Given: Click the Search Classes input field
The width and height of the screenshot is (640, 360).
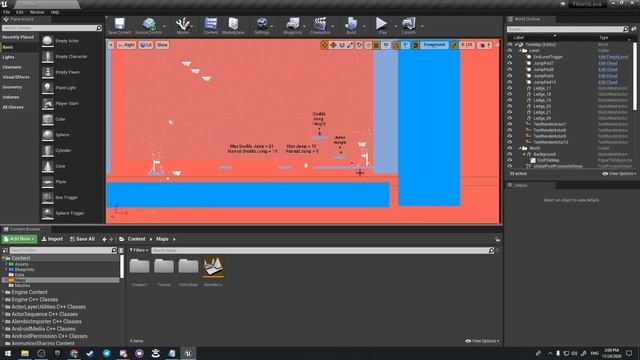Looking at the screenshot, I should coord(49,28).
